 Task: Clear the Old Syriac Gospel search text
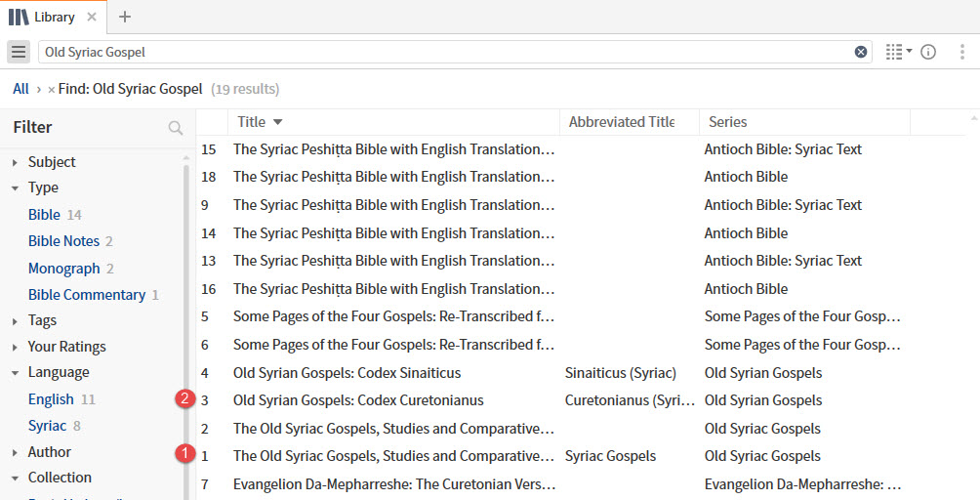point(861,52)
